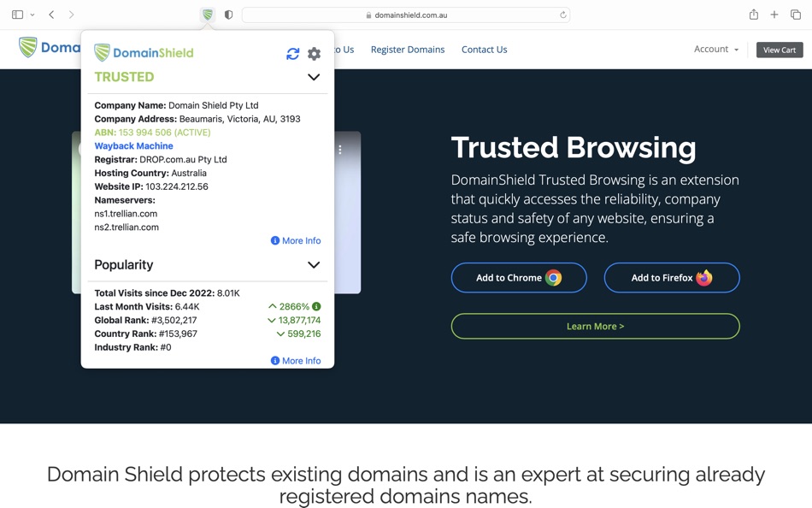812x508 pixels.
Task: Click the Domain Shield site logo
Action: click(x=50, y=47)
